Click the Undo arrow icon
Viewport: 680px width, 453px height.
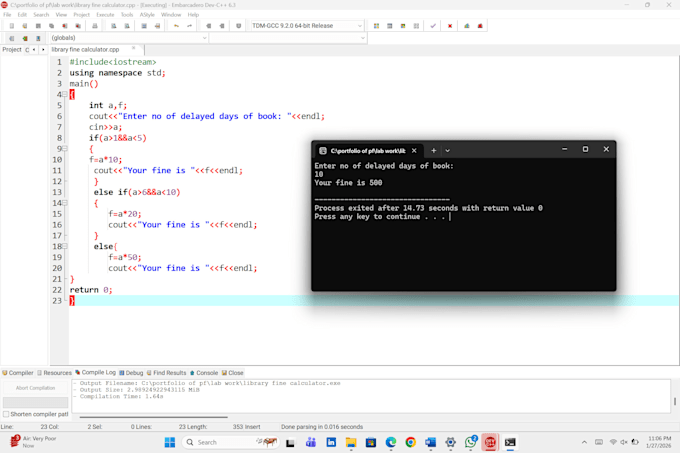pos(176,26)
